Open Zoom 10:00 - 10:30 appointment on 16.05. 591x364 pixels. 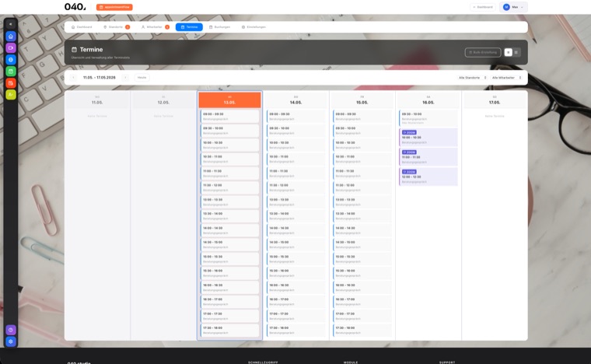[x=428, y=138]
